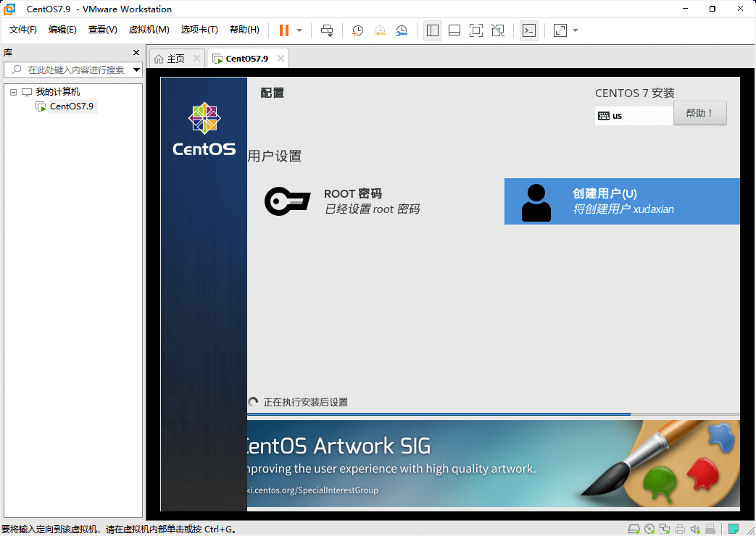Click the user silhouette icon

click(x=536, y=203)
